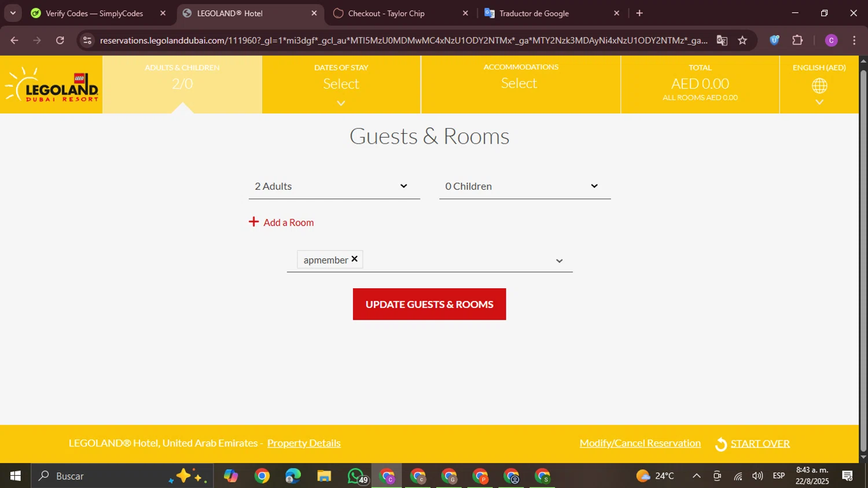868x488 pixels.
Task: Expand the promo code dropdown arrow
Action: pyautogui.click(x=559, y=261)
